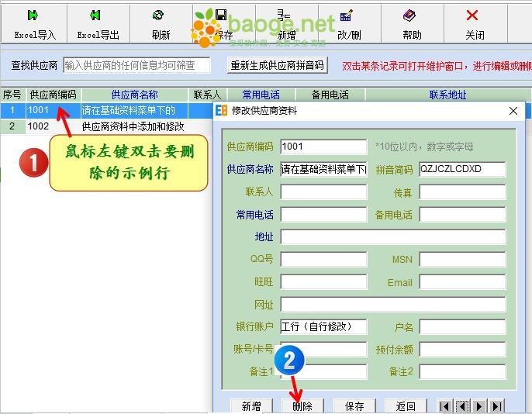Click the 拼音简码 input field

[462, 169]
